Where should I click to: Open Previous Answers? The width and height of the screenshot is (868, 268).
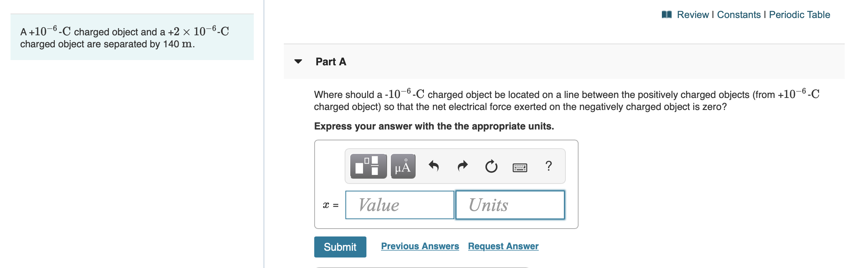(420, 246)
